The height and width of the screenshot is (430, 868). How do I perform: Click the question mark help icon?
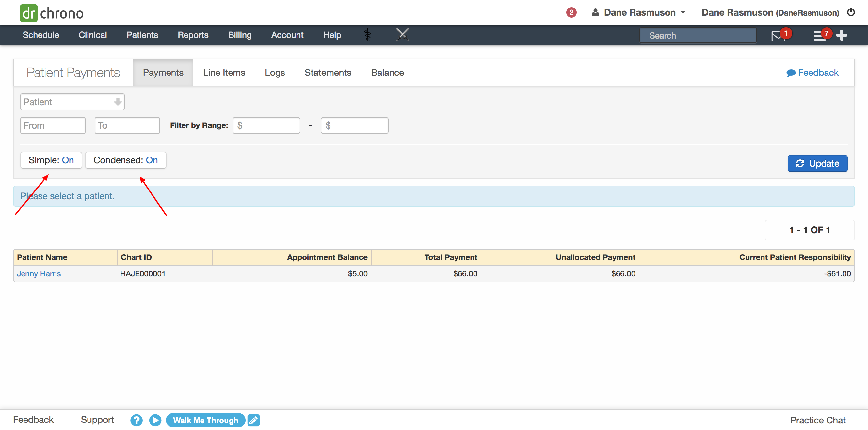[136, 420]
